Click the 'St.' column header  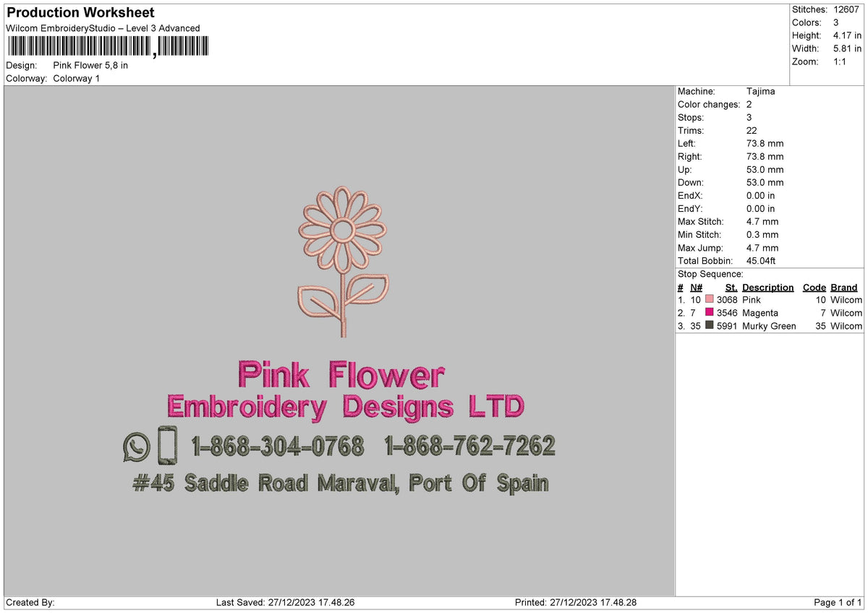[x=731, y=287]
